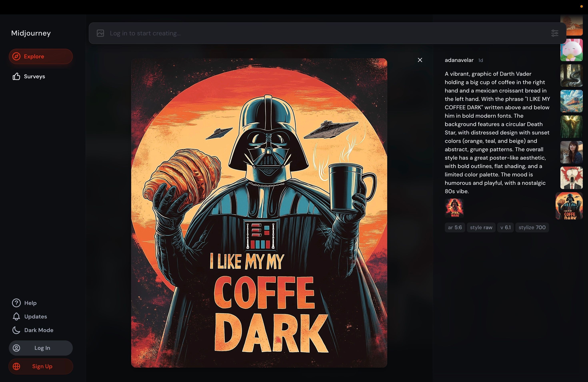Open adanavelar's profile
The height and width of the screenshot is (382, 588).
tap(459, 60)
